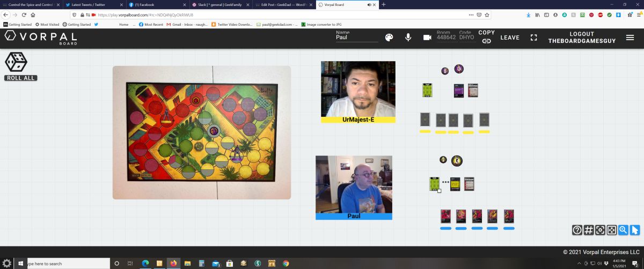Open the color palette picker
The image size is (644, 269).
pyautogui.click(x=389, y=38)
